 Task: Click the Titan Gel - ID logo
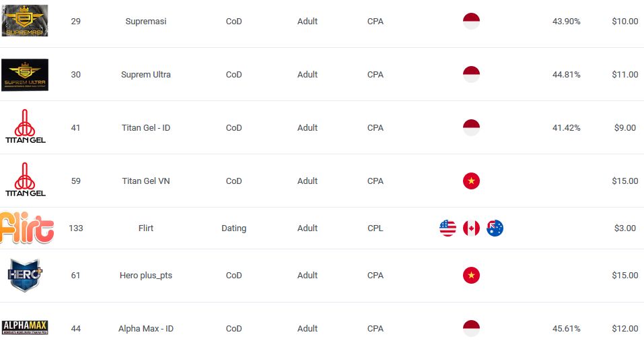coord(25,126)
